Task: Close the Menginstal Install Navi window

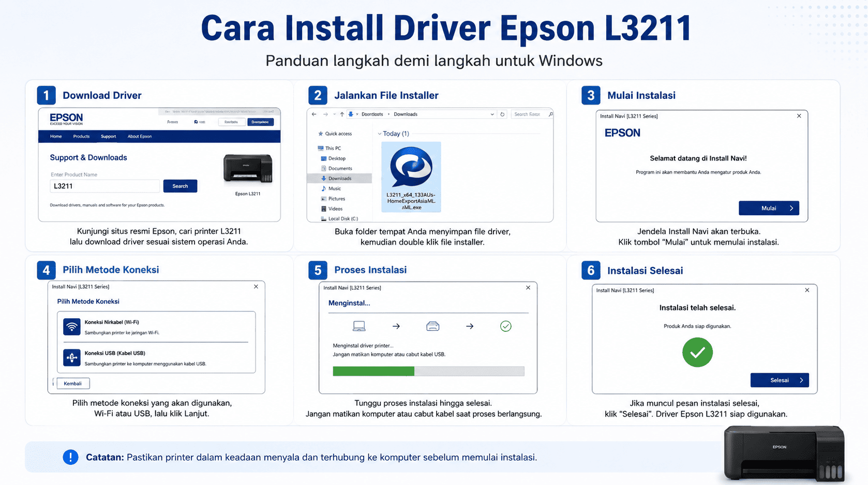Action: click(528, 288)
